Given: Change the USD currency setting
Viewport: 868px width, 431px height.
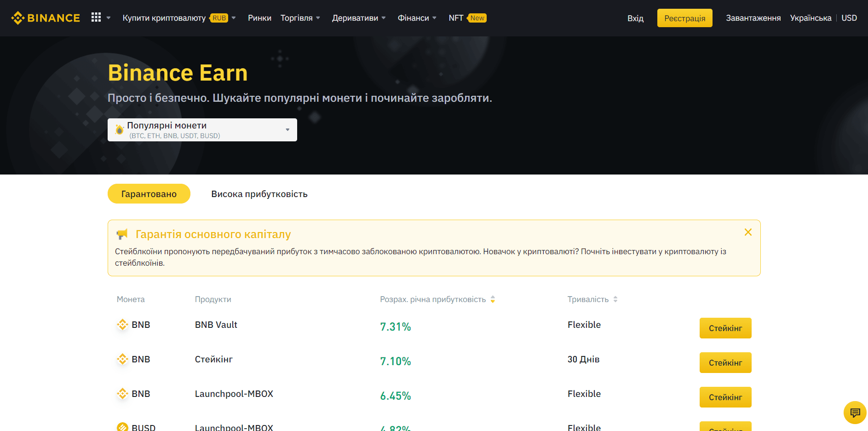Looking at the screenshot, I should [849, 18].
